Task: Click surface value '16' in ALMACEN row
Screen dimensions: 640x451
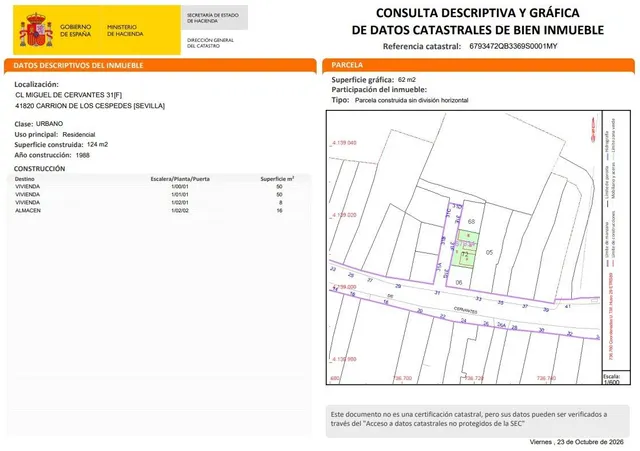Action: point(280,211)
